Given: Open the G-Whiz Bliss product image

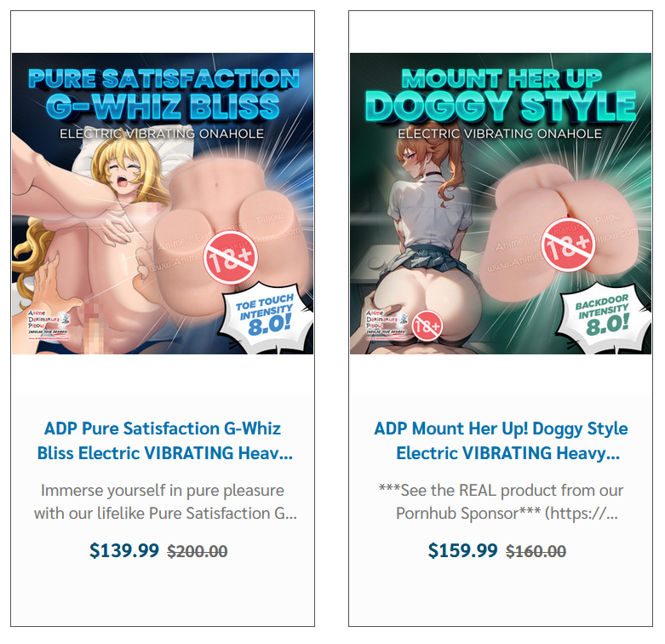Looking at the screenshot, I should 163,204.
